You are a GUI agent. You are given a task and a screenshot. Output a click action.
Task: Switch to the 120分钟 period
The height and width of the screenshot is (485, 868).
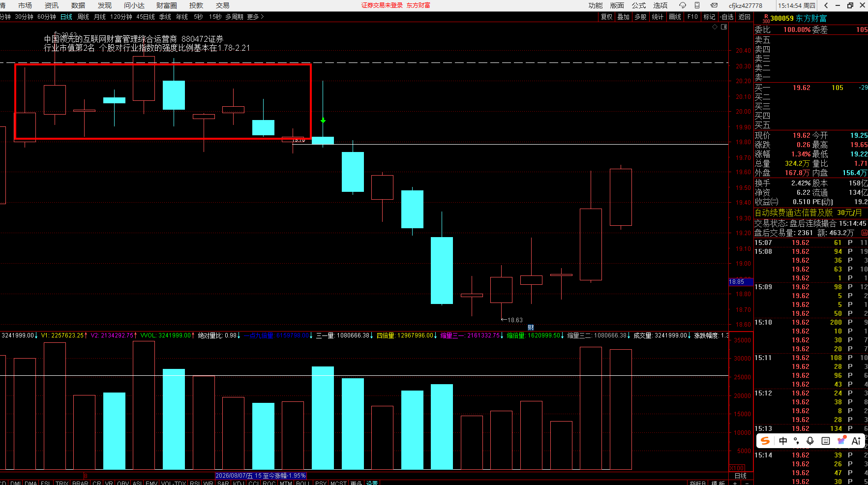121,17
